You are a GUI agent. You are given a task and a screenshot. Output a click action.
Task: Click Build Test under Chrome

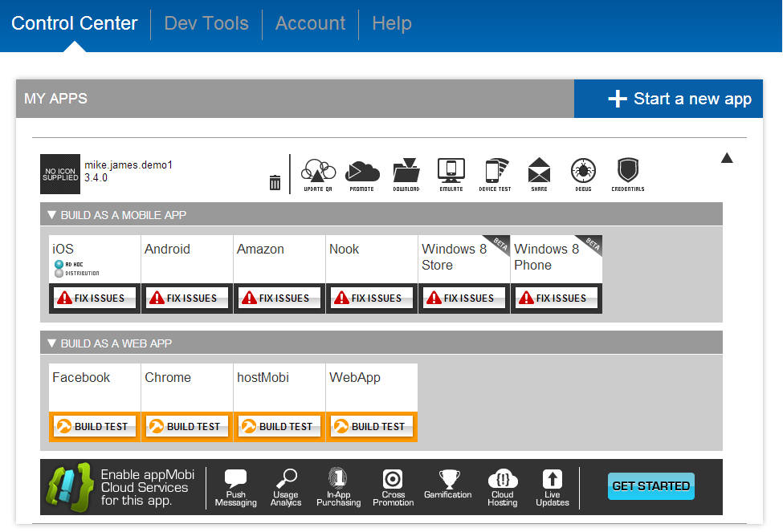tap(187, 426)
